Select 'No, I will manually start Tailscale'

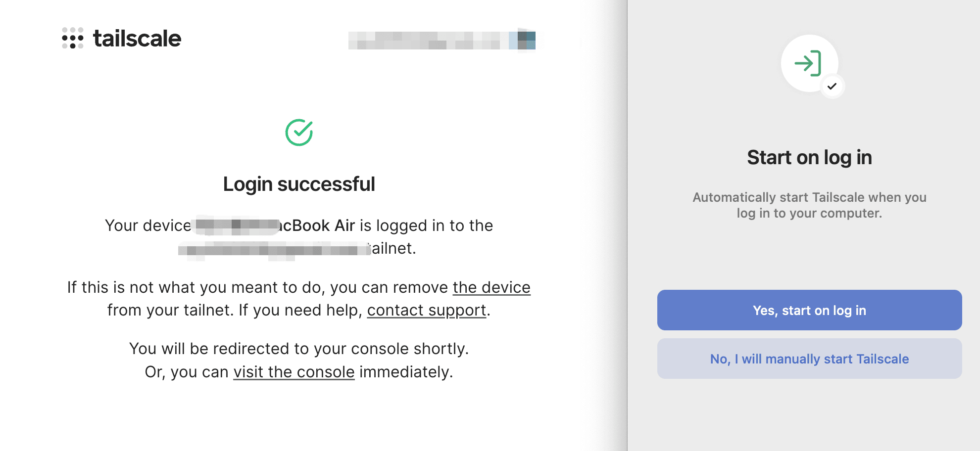tap(810, 359)
